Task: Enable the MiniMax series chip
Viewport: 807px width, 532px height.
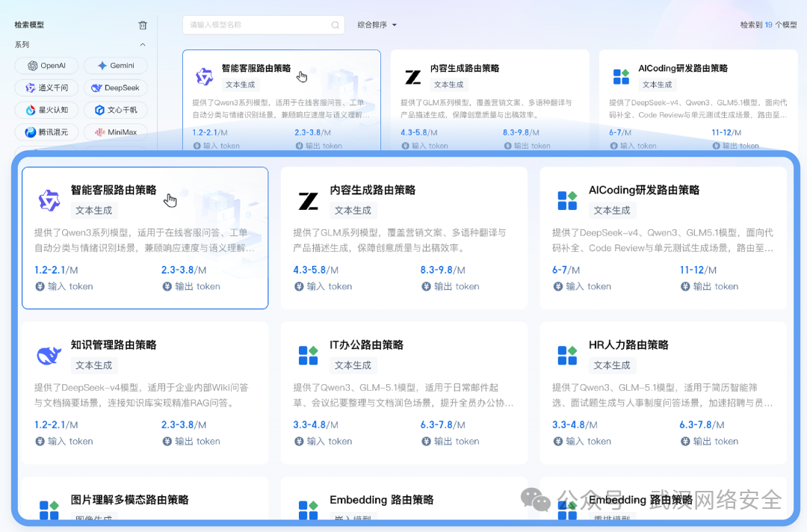Action: 116,132
